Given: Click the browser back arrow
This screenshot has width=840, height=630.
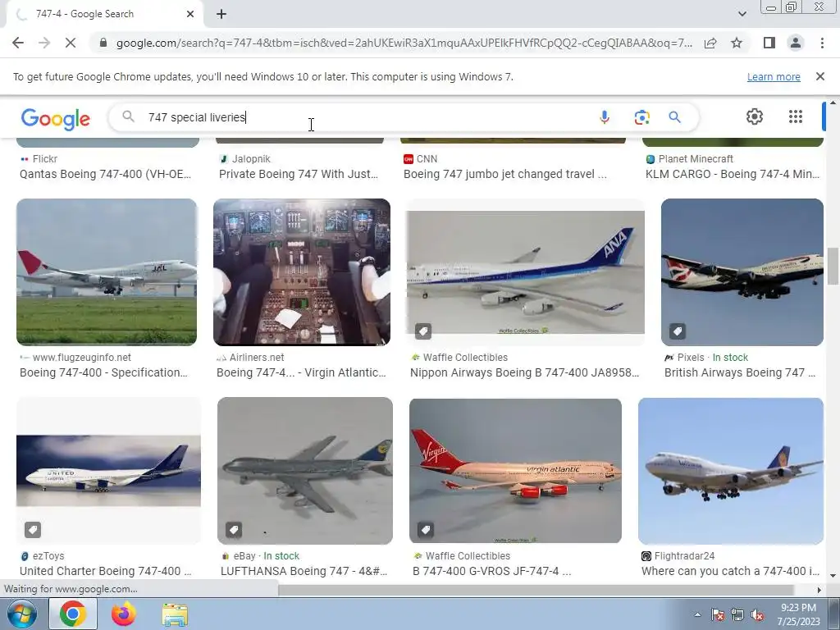Looking at the screenshot, I should click(18, 43).
